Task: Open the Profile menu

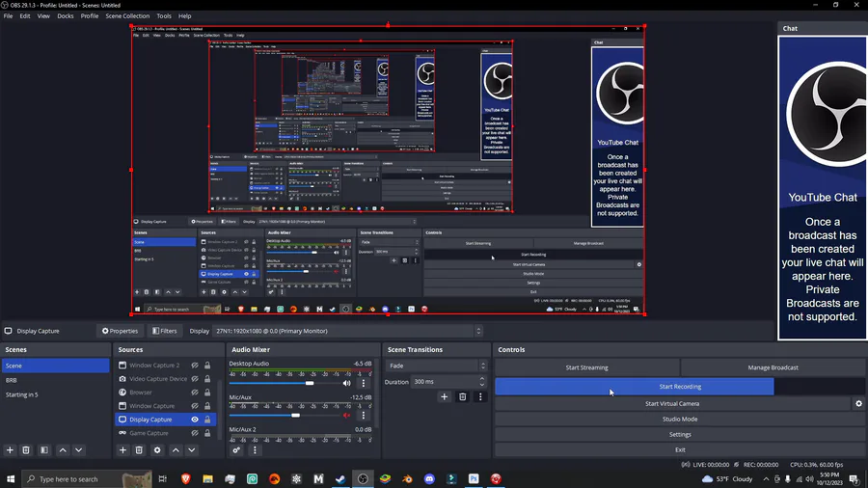Action: [90, 16]
